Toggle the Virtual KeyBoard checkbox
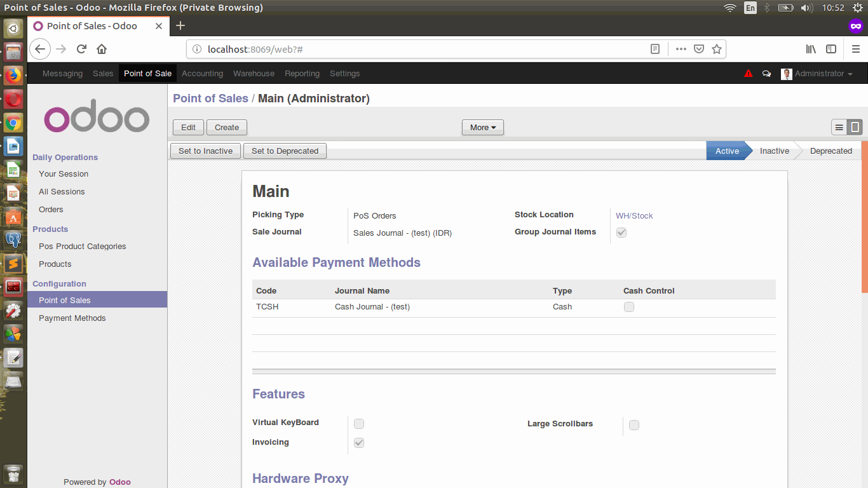868x488 pixels. [x=359, y=424]
